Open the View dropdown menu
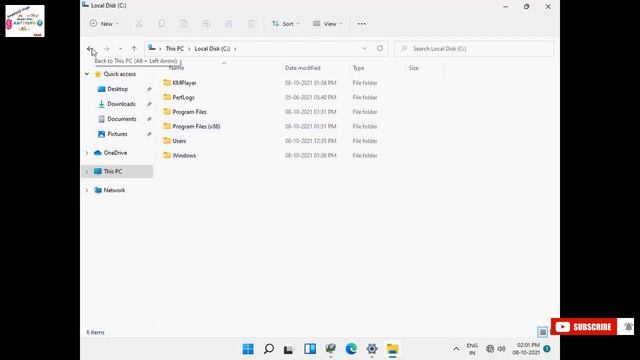Viewport: 640px width, 360px height. tap(327, 24)
